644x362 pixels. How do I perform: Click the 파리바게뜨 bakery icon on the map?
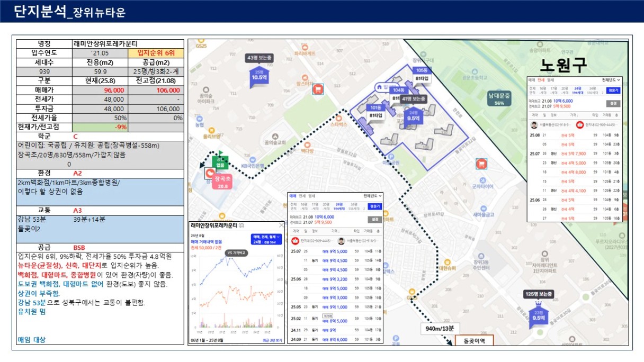[304, 47]
